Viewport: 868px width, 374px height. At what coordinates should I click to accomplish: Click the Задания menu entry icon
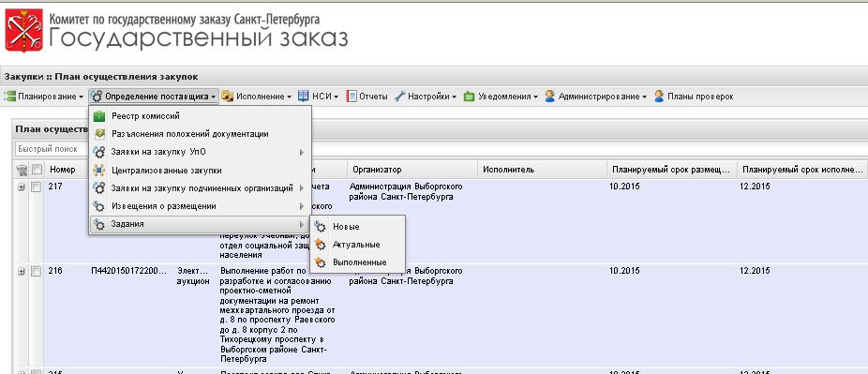99,224
